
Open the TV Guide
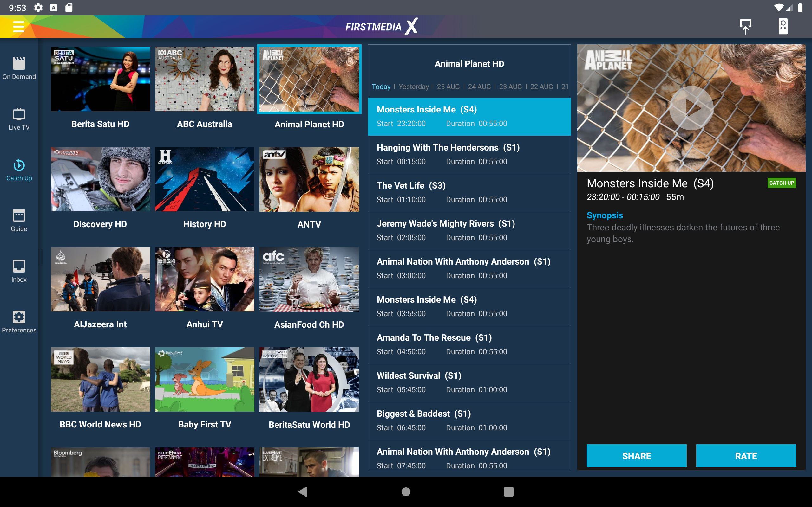(x=19, y=220)
